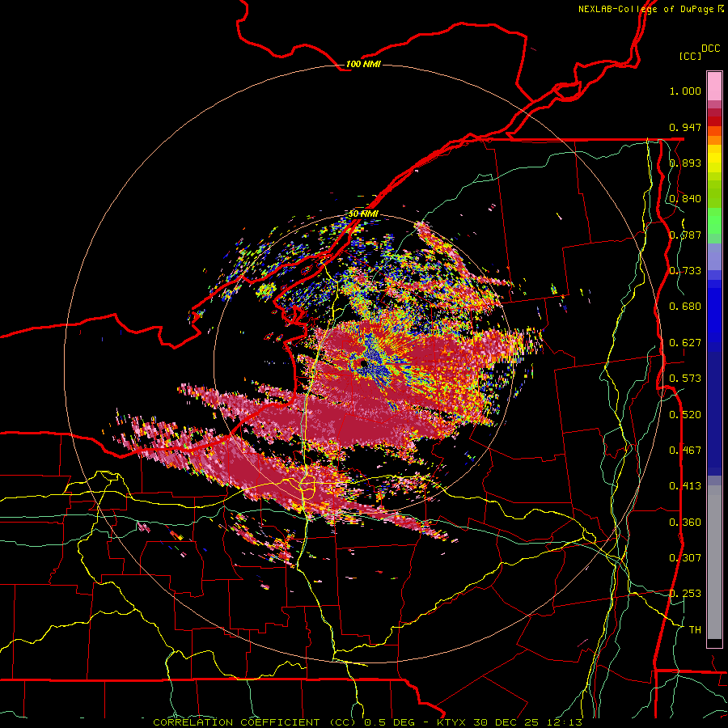Select the 0.840 color scale value

685,199
